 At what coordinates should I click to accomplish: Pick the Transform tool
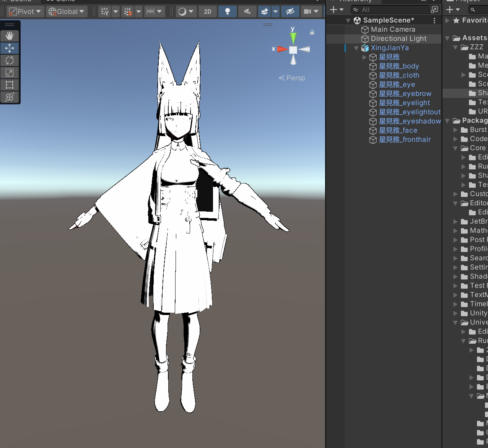point(10,97)
